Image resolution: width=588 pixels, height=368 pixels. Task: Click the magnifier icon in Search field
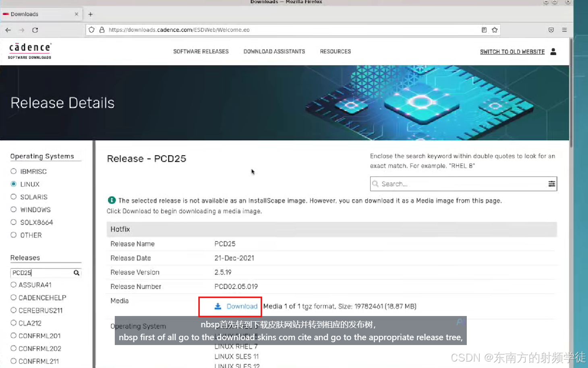(x=375, y=184)
